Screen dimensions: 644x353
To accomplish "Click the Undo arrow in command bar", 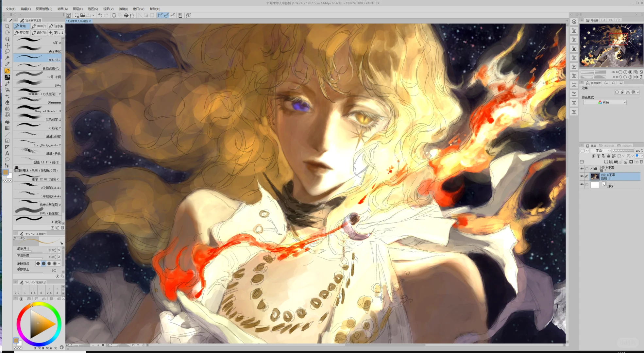I will coord(100,15).
